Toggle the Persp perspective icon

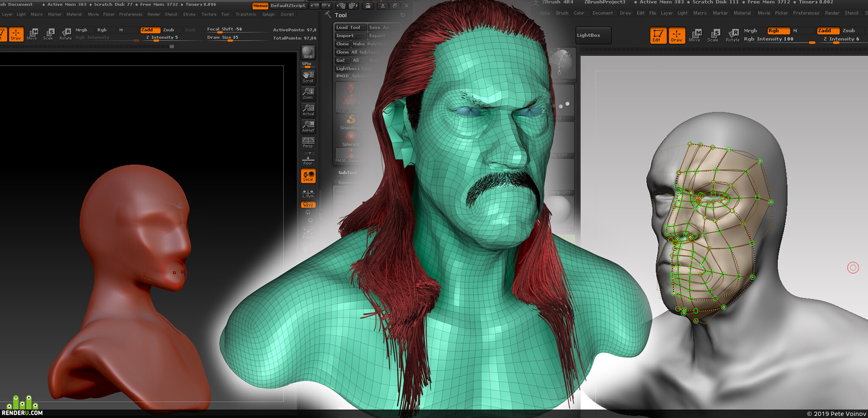click(x=308, y=142)
